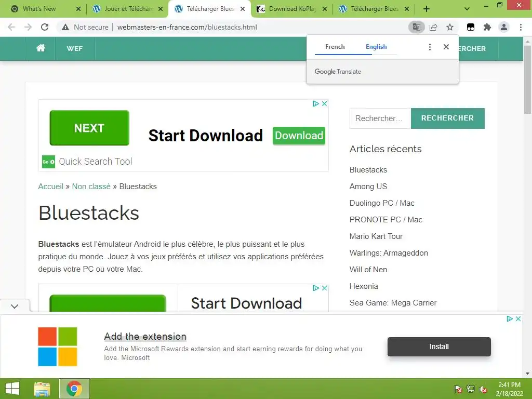Select French in translate popup
Viewport: 532px width, 399px height.
click(x=335, y=47)
